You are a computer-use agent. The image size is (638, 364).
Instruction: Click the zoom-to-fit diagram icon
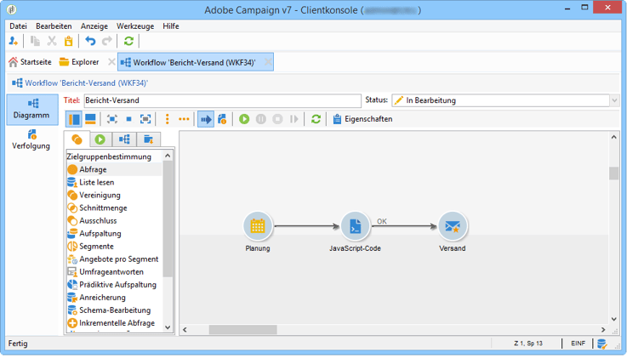point(112,119)
